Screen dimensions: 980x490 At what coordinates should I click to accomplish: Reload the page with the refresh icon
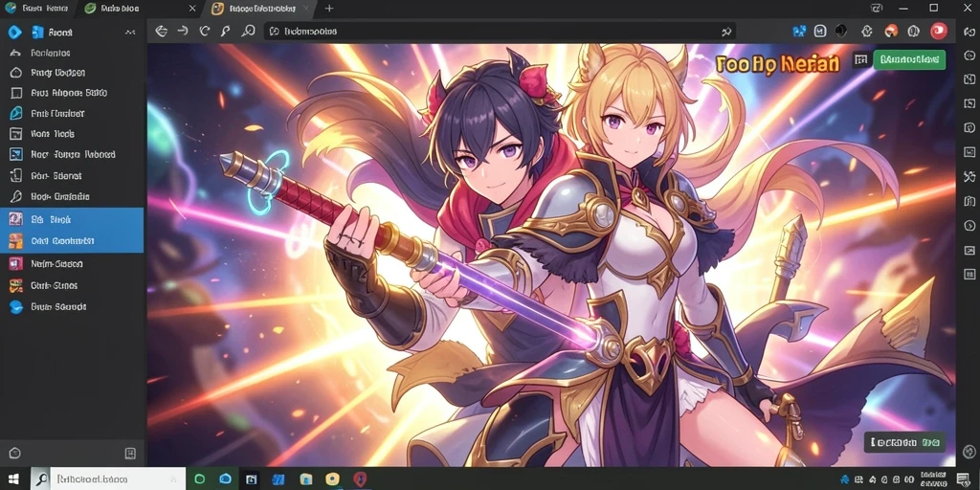coord(205,31)
